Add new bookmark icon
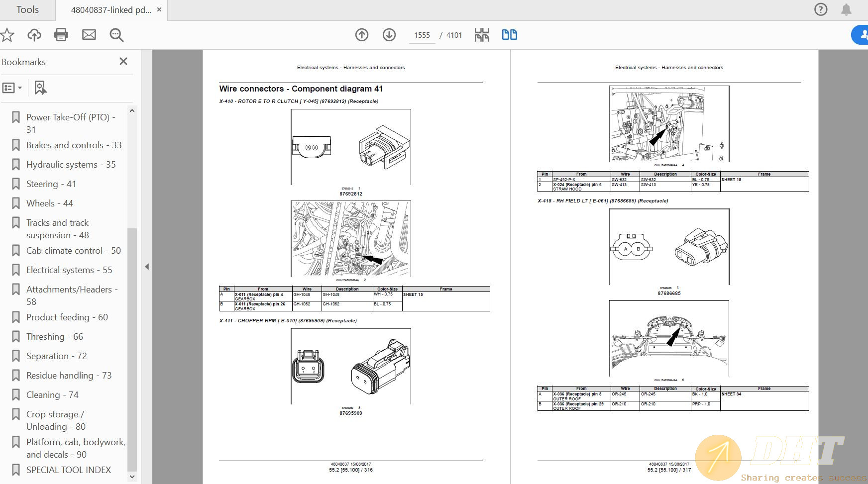 40,88
